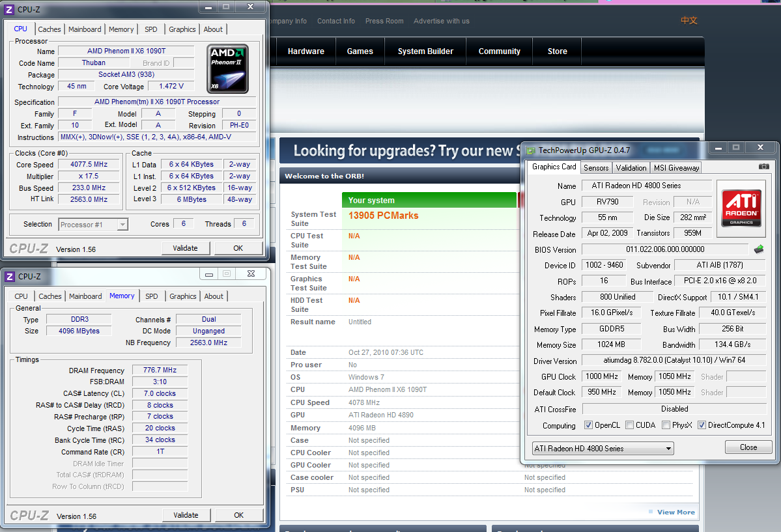781x532 pixels.
Task: Click OK button in Memory CPU-Z window
Action: (x=238, y=515)
